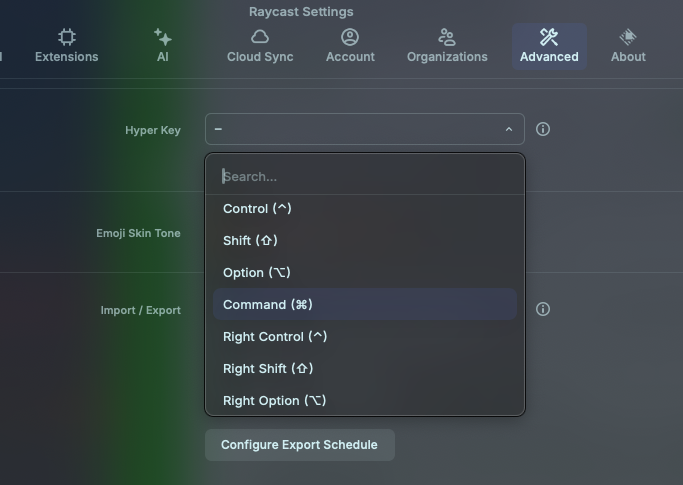Click the Hyper Key info icon

pos(543,129)
